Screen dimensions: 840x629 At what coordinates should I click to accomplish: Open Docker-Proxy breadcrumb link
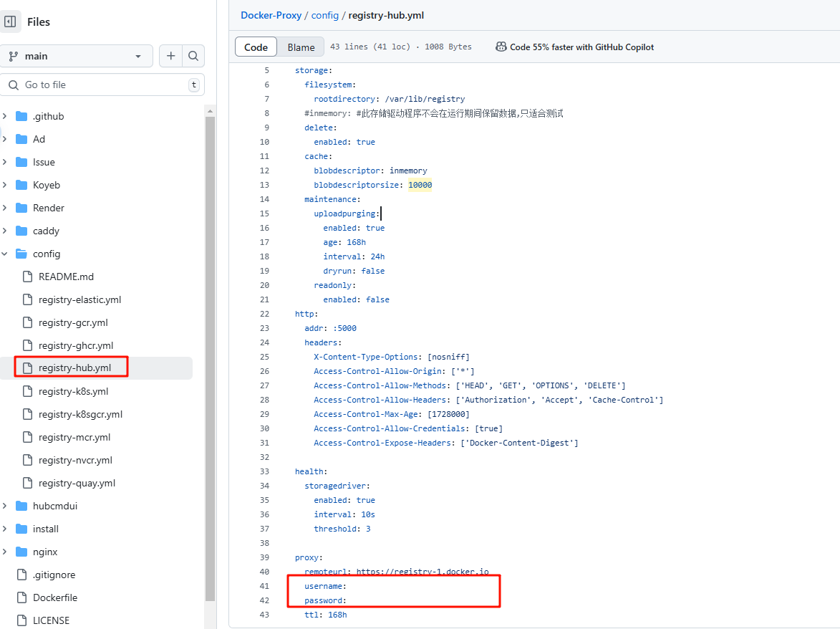(x=271, y=15)
